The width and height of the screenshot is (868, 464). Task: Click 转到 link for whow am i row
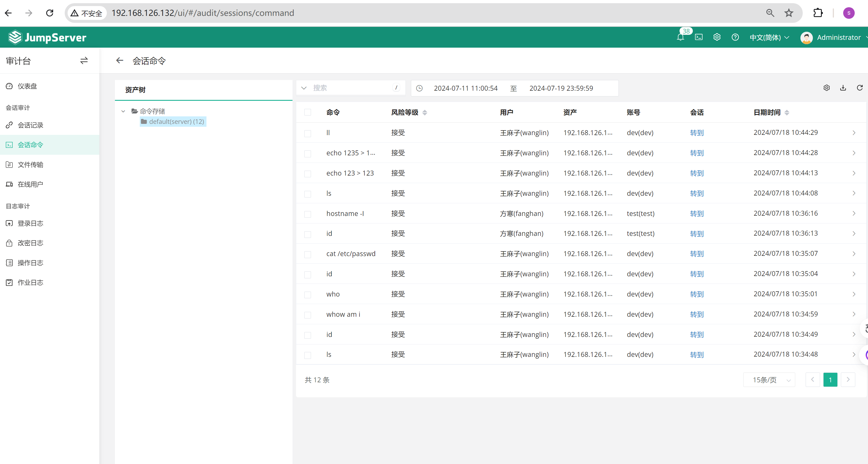coord(696,314)
